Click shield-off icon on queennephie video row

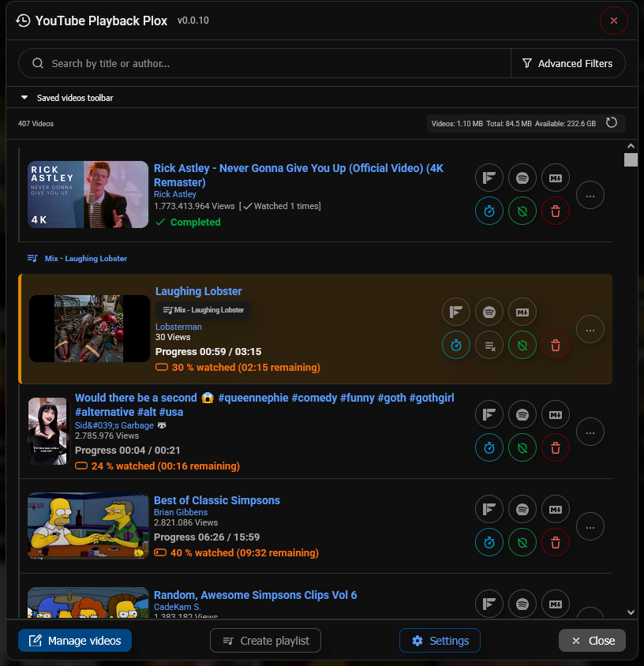click(x=522, y=447)
